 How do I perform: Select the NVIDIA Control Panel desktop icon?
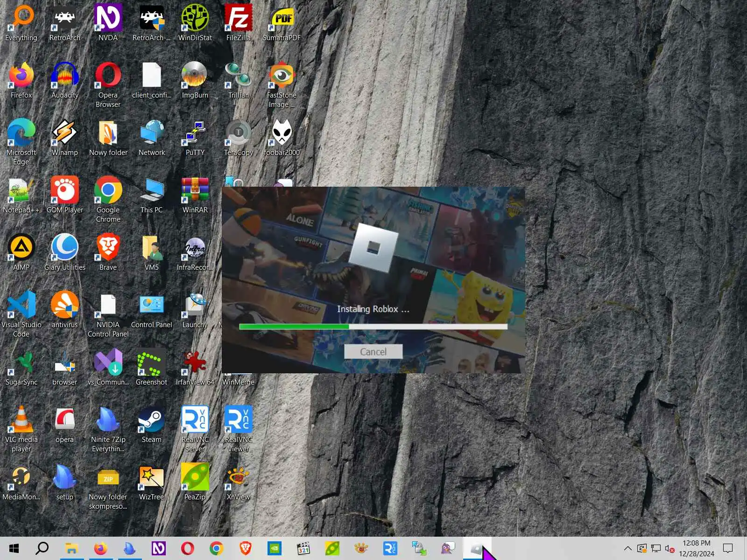point(108,315)
